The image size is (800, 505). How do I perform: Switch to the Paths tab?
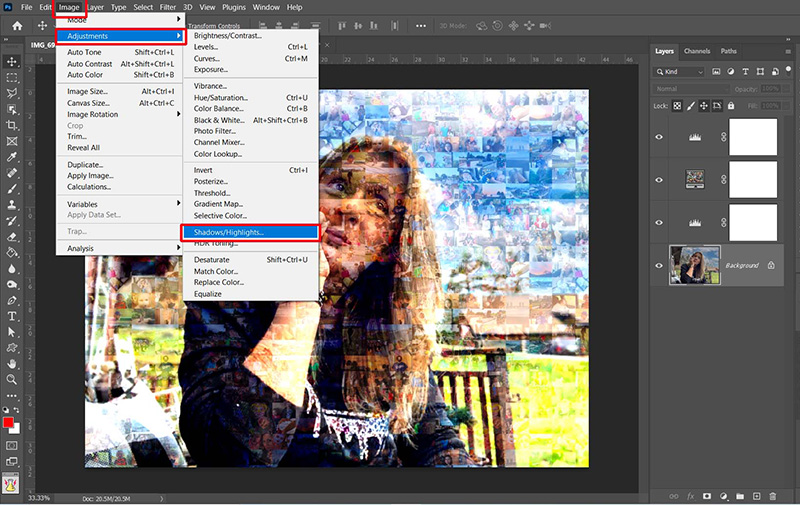(x=729, y=51)
